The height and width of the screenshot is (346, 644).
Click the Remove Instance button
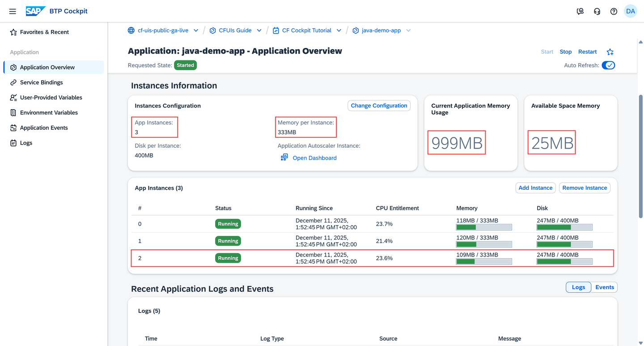click(585, 188)
